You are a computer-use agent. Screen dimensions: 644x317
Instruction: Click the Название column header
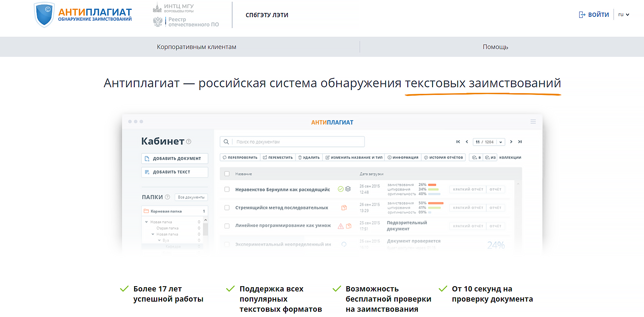tap(243, 174)
